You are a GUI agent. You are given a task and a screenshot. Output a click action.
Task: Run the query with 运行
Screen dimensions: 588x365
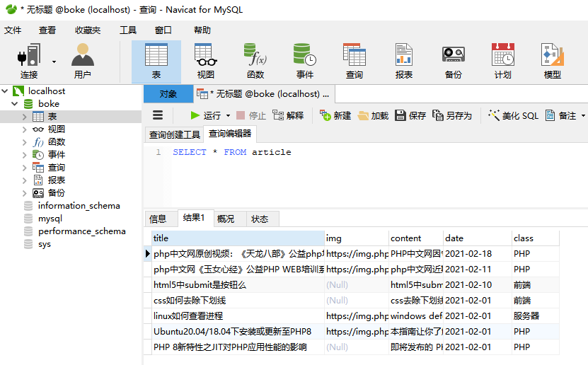[x=205, y=115]
